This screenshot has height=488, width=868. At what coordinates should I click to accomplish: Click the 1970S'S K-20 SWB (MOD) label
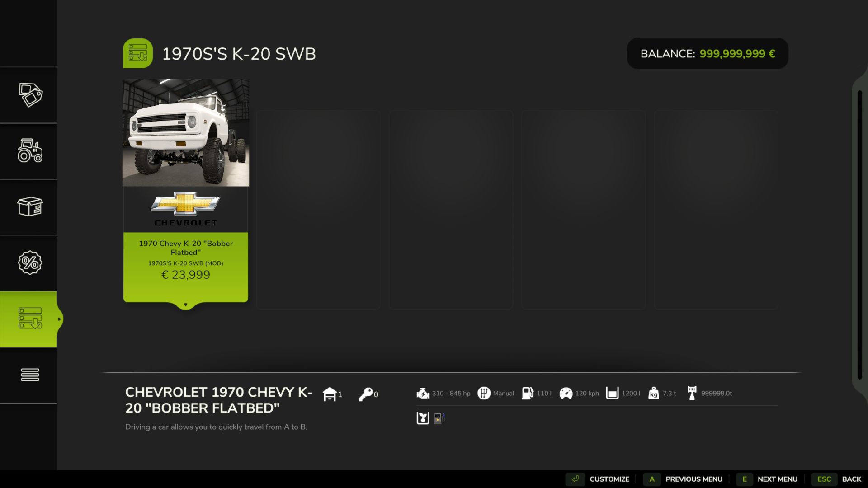tap(186, 263)
